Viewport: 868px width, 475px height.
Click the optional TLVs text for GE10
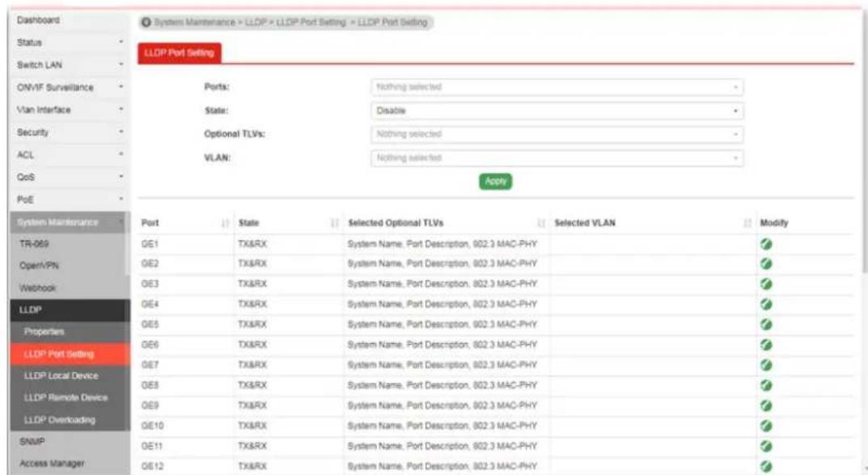(x=442, y=426)
